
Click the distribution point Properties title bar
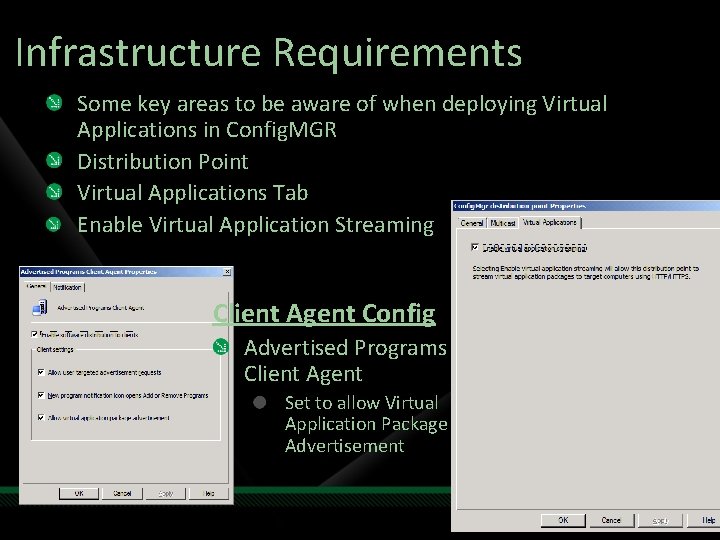(586, 206)
